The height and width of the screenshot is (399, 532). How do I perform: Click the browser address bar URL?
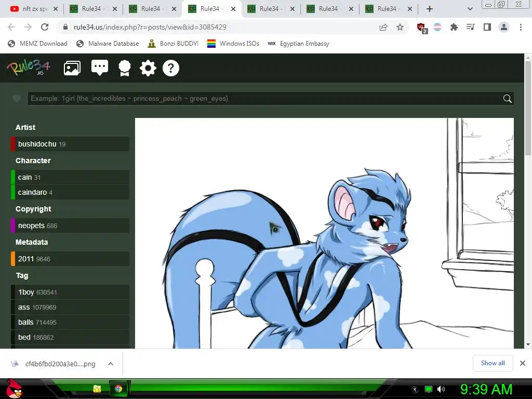click(150, 27)
